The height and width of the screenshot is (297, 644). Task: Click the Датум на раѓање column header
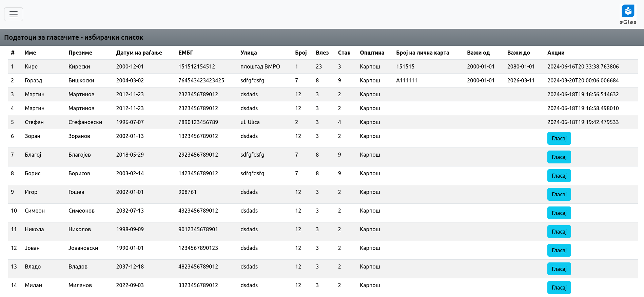pyautogui.click(x=139, y=53)
